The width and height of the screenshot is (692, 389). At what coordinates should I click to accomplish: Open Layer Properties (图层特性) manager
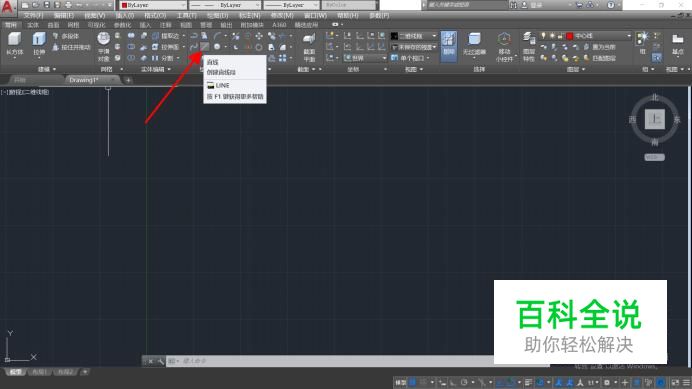click(529, 46)
